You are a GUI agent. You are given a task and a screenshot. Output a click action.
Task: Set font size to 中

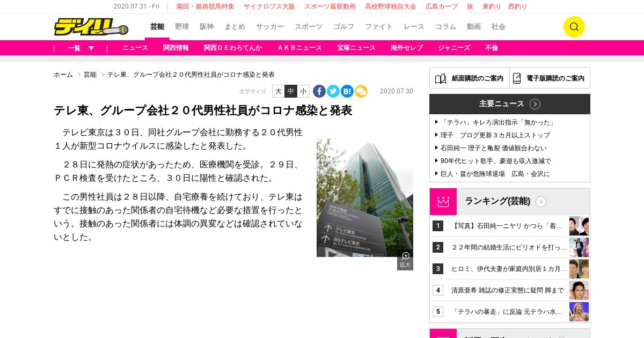291,91
